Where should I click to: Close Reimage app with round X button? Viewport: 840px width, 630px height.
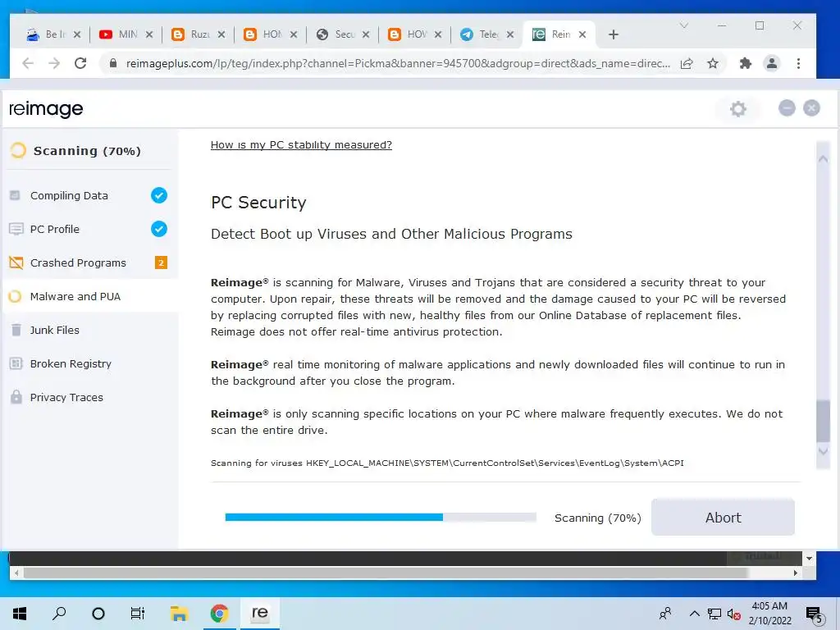click(x=811, y=108)
